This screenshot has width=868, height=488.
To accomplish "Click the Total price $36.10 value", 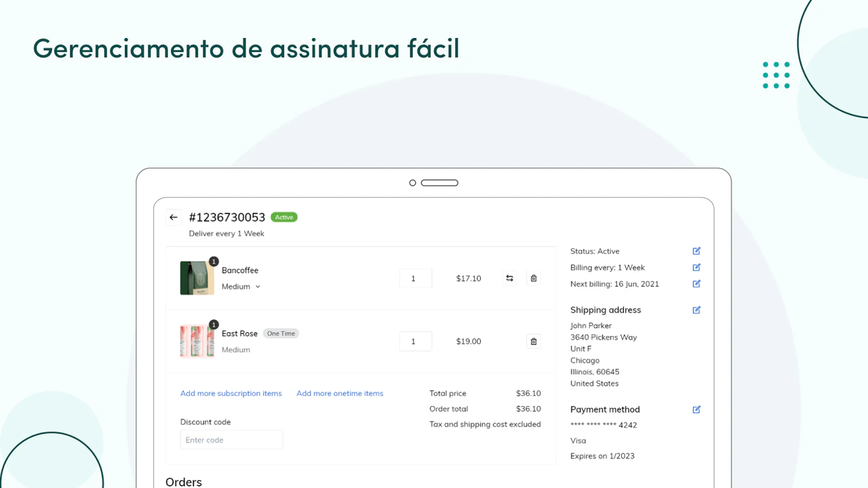I will [528, 393].
